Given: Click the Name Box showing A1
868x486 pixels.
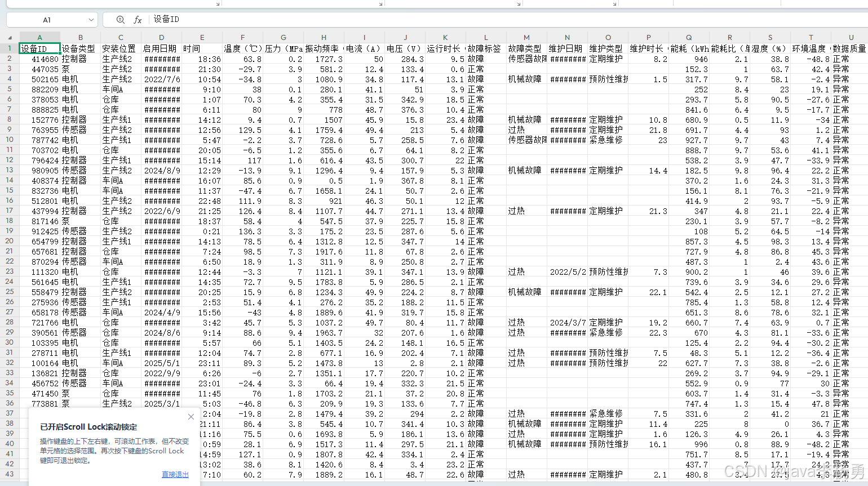Looking at the screenshot, I should pyautogui.click(x=47, y=20).
